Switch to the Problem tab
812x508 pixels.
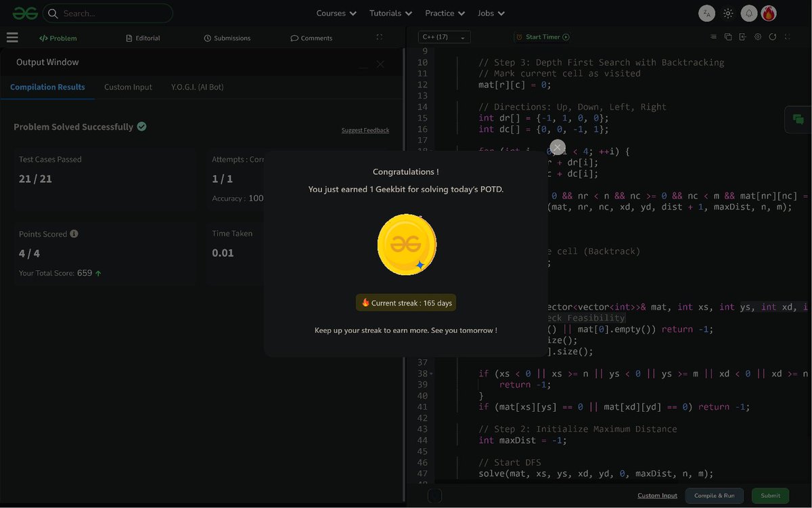58,38
